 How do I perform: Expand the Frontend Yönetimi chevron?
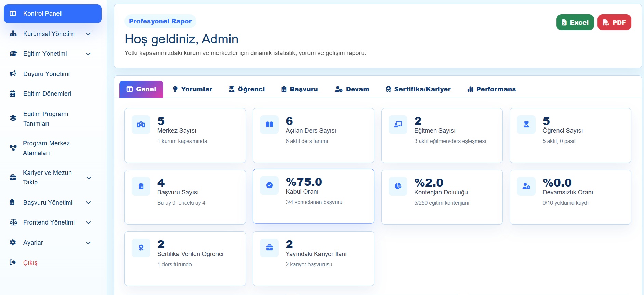(x=88, y=223)
